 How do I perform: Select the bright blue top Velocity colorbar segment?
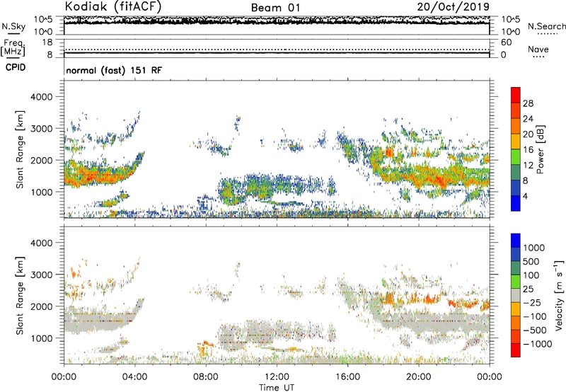516,241
